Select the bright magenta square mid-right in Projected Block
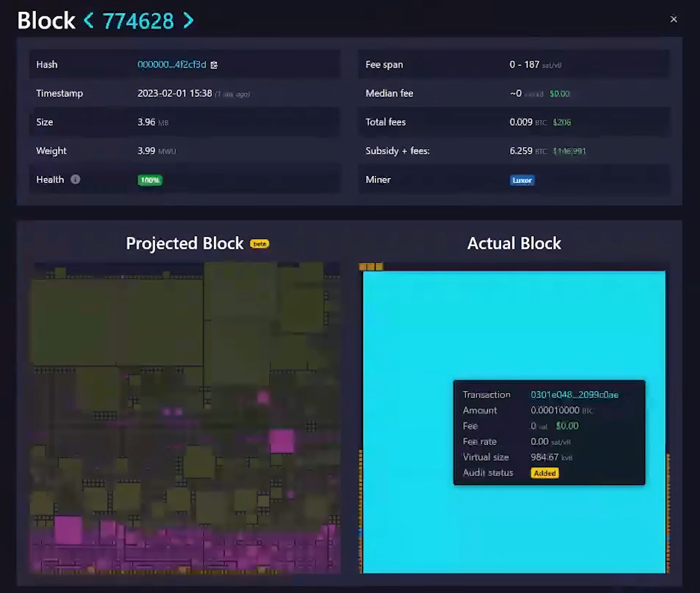 (x=282, y=441)
